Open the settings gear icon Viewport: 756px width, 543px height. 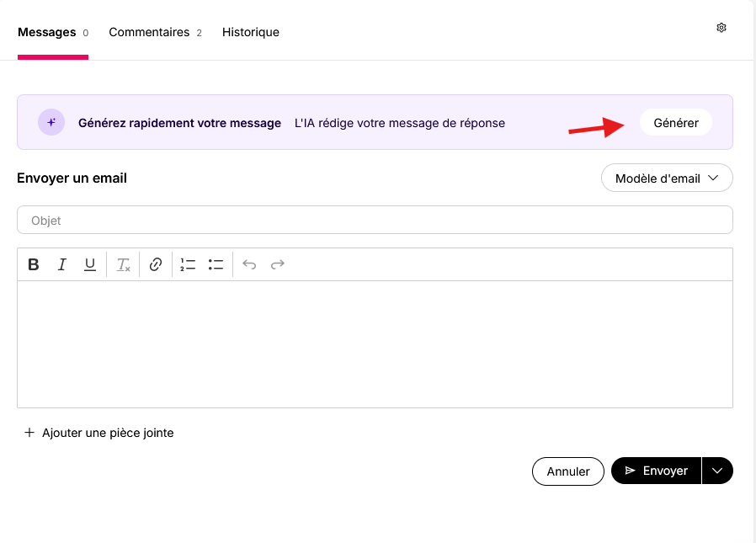721,28
